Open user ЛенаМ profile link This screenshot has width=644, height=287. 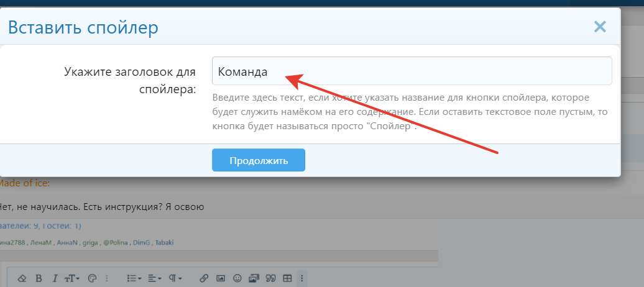point(40,243)
